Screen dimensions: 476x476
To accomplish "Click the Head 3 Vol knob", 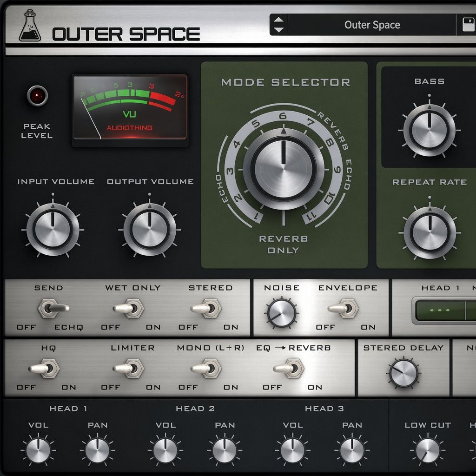I will (x=293, y=450).
